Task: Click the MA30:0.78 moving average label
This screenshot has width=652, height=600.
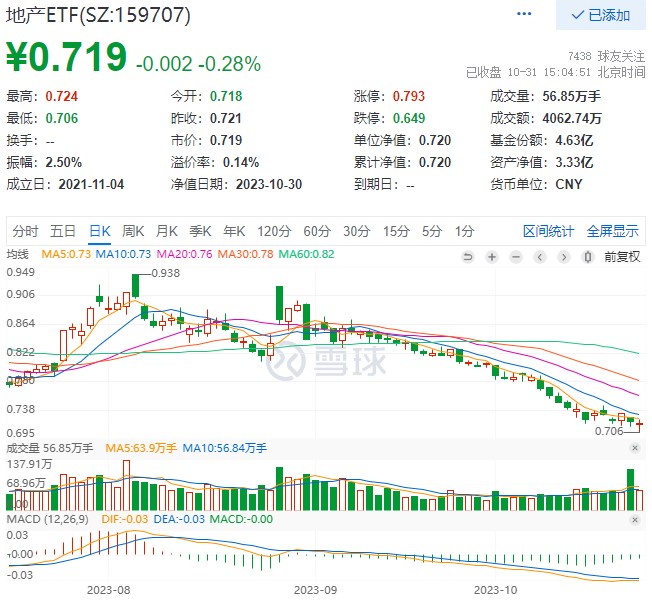Action: (245, 254)
